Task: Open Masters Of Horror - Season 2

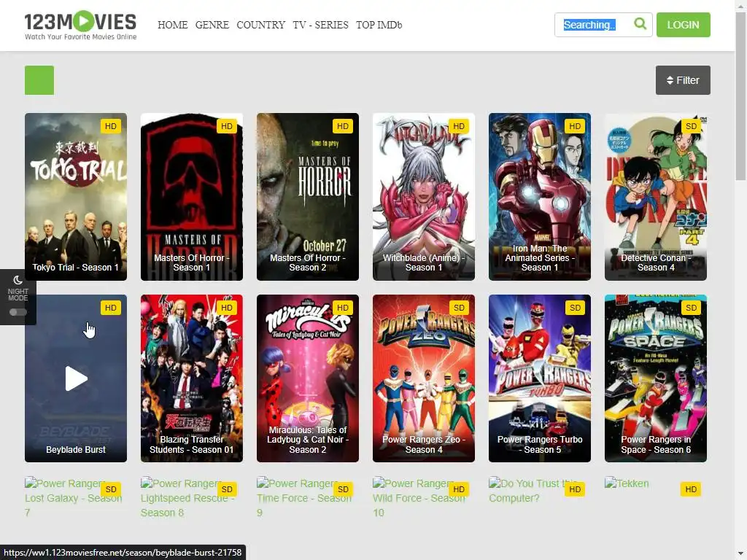Action: coord(308,197)
